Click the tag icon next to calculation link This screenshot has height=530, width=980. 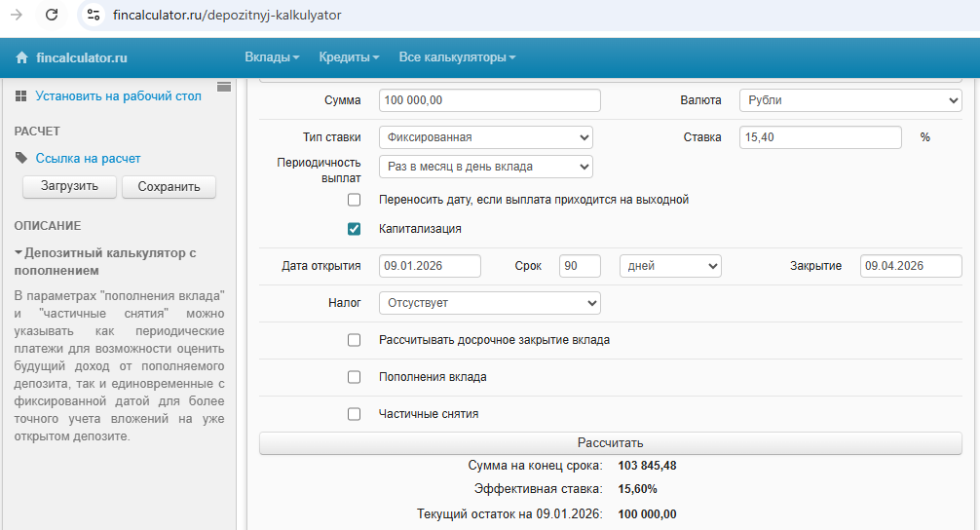21,158
